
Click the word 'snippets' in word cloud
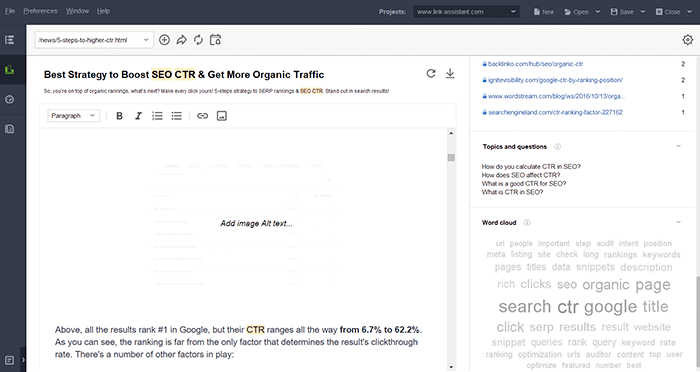click(595, 267)
